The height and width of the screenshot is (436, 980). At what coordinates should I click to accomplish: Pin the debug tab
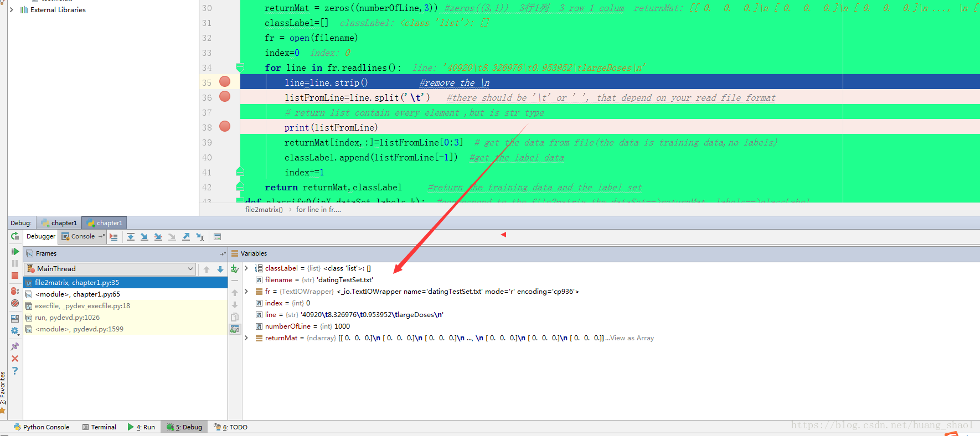point(15,346)
